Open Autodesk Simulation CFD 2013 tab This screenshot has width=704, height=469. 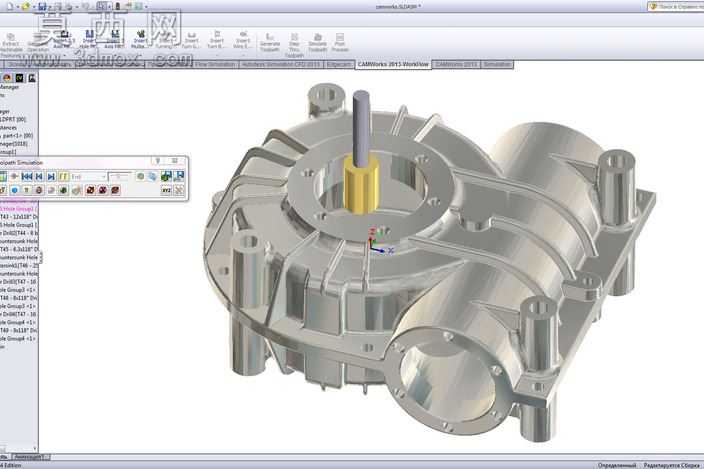point(281,65)
